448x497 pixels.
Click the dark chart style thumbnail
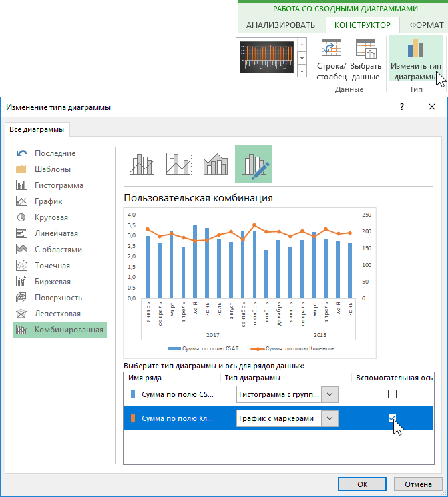coord(267,58)
